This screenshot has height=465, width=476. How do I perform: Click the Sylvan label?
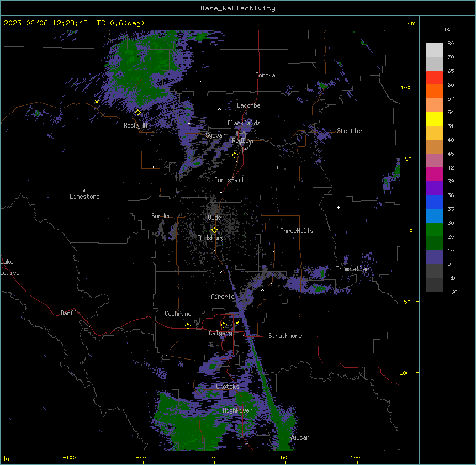215,135
